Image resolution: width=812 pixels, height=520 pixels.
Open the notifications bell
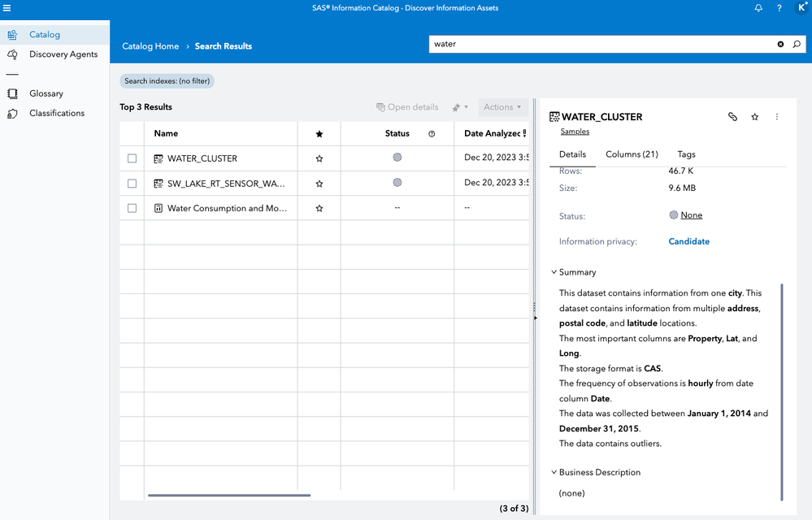click(x=758, y=8)
